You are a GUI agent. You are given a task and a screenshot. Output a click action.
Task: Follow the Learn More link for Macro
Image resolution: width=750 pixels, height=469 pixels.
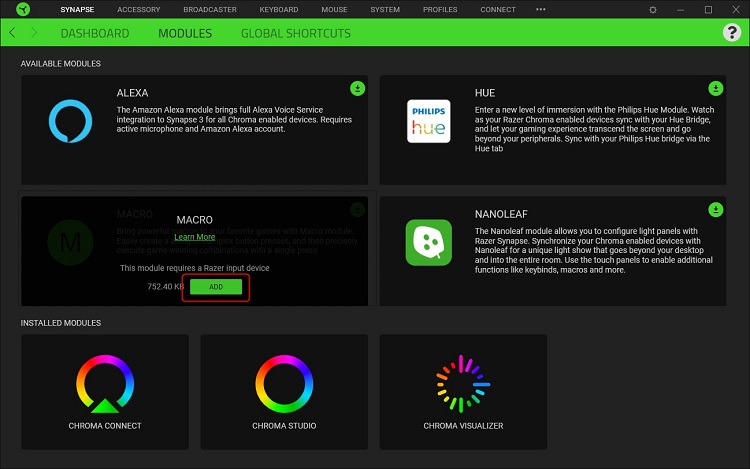coord(194,237)
